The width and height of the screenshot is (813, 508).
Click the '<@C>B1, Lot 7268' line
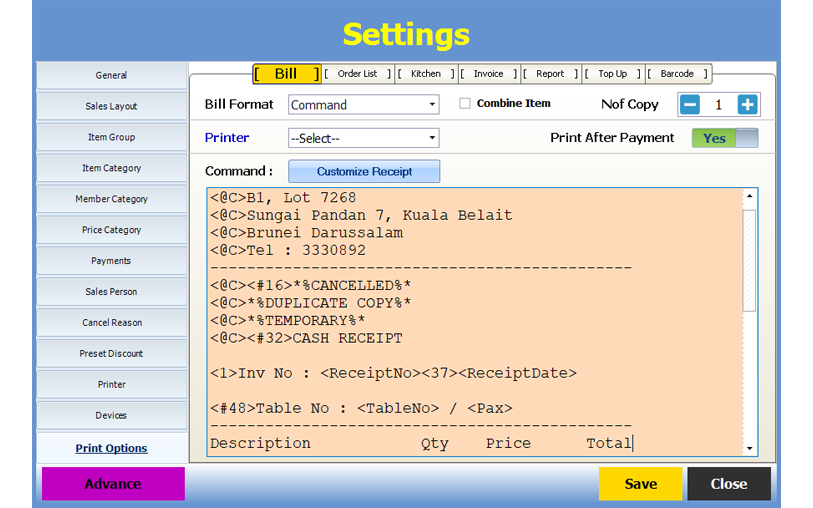click(283, 197)
